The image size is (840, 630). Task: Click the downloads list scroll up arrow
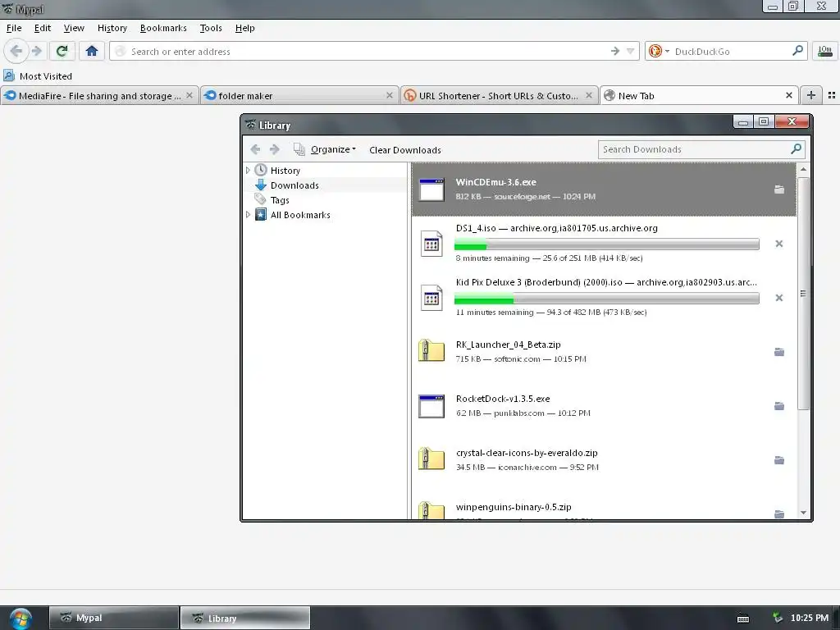803,169
